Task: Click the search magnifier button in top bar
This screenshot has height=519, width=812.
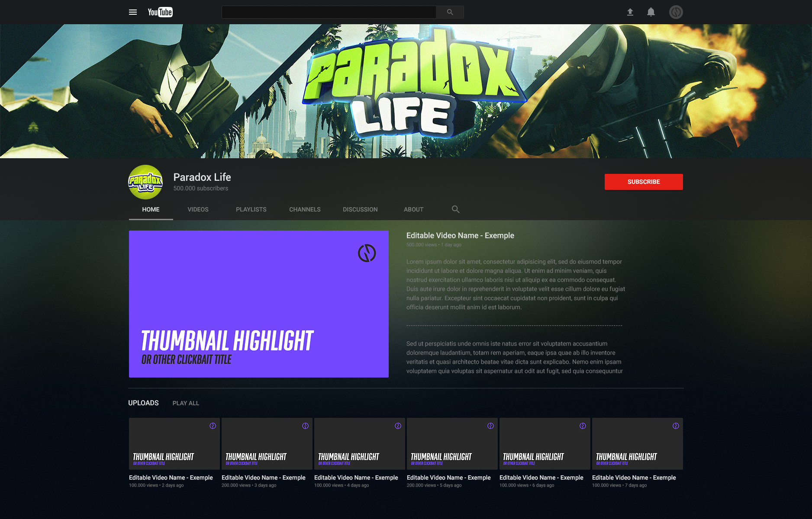Action: (x=450, y=12)
